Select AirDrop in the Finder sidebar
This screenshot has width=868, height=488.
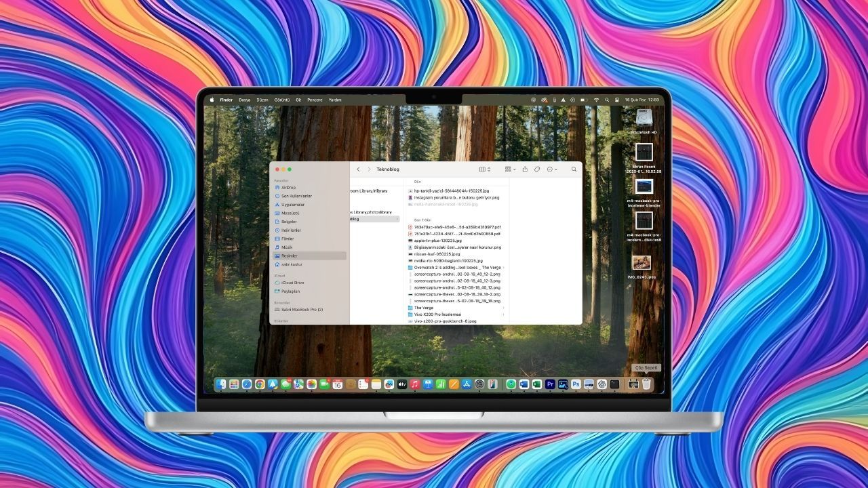[x=290, y=187]
